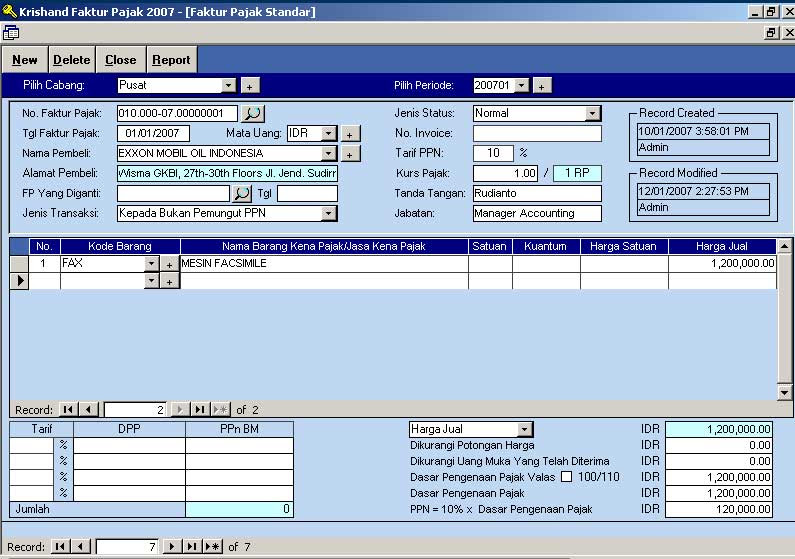This screenshot has width=795, height=559.
Task: Click the Tgl Faktur Pajak date field
Action: pos(153,133)
